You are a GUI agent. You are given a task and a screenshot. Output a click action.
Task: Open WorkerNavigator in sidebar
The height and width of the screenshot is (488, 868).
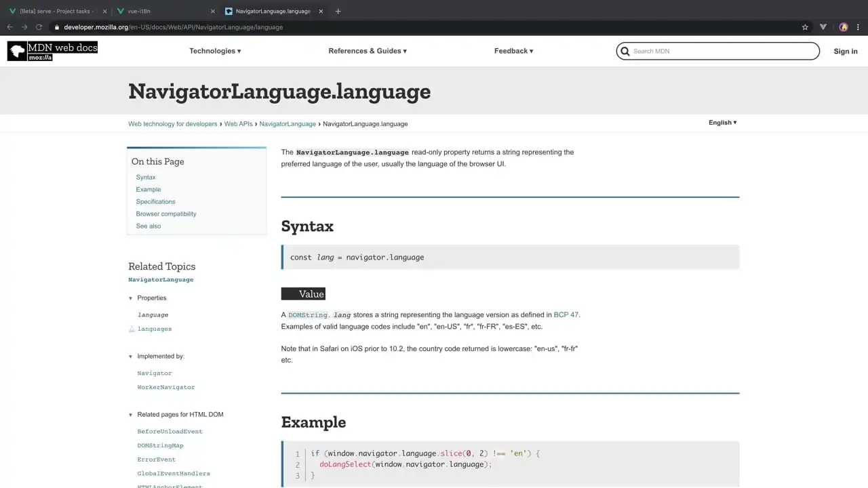point(166,388)
